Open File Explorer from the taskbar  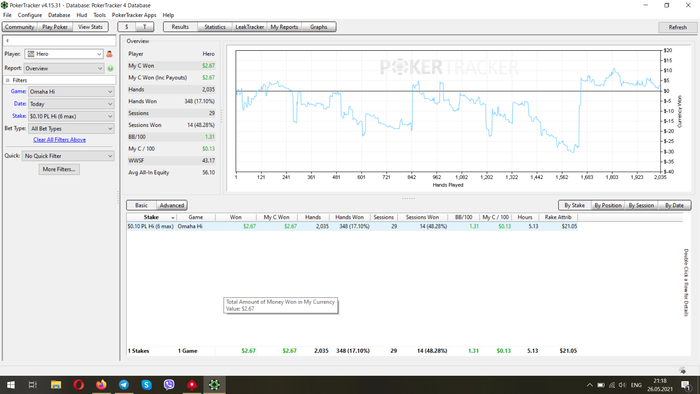coord(56,385)
